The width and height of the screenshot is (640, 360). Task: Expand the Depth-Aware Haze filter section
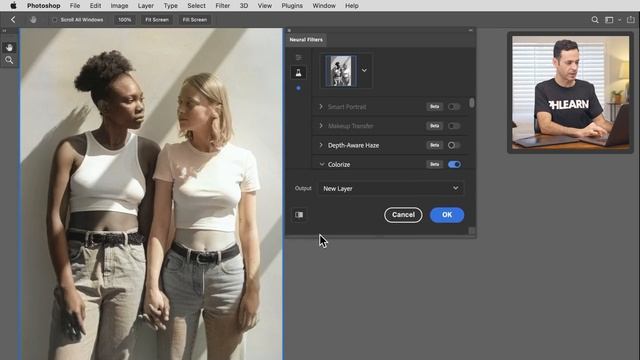coord(321,145)
